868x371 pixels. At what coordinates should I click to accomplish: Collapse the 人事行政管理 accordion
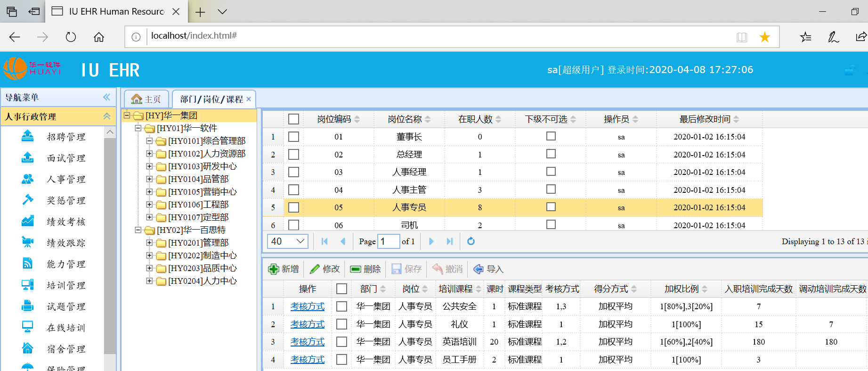point(107,116)
